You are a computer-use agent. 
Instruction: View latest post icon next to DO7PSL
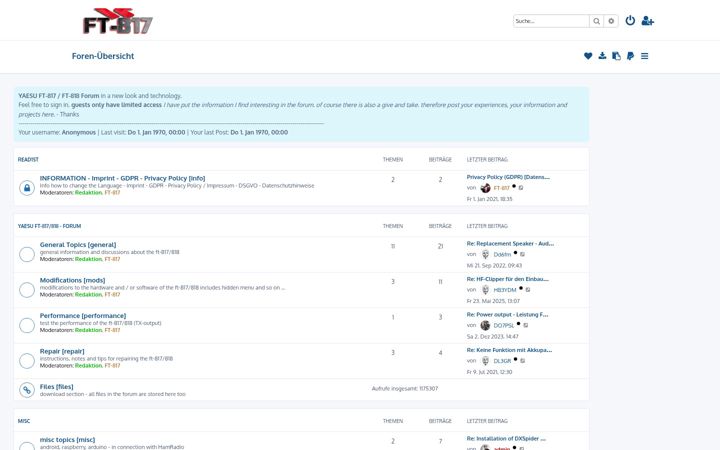point(526,325)
